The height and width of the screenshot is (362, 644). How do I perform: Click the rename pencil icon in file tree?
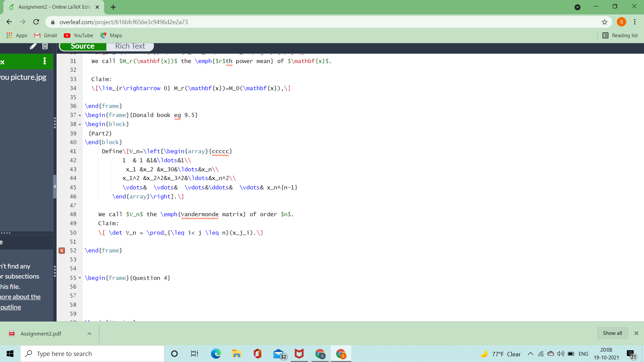33,46
